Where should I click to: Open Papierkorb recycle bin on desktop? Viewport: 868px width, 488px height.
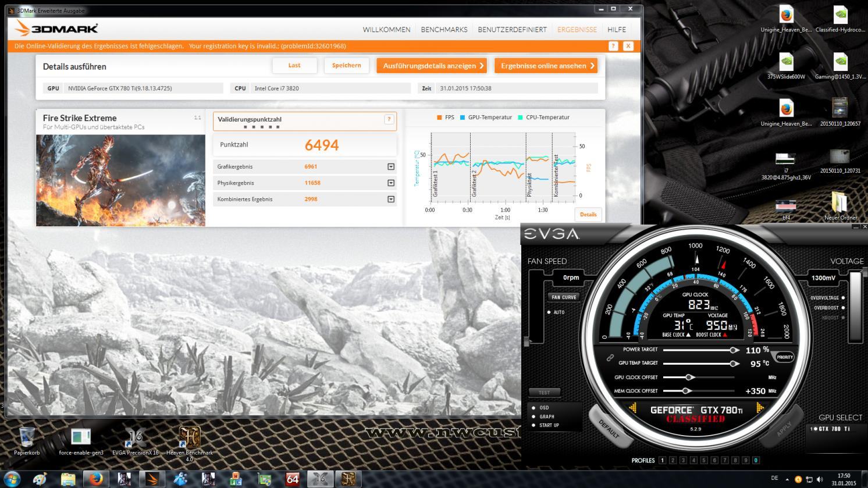tap(27, 441)
